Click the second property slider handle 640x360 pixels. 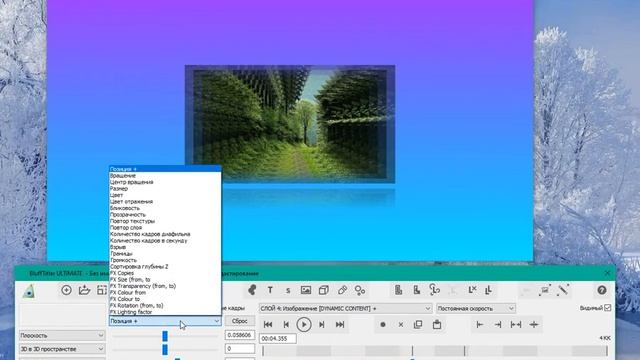[165, 349]
